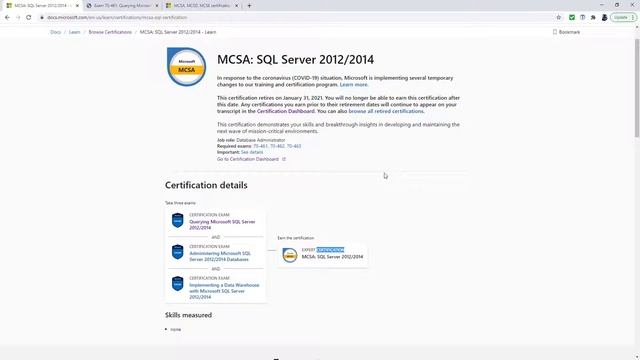
Task: Click the external link icon after Certification Dashboard
Action: [284, 159]
